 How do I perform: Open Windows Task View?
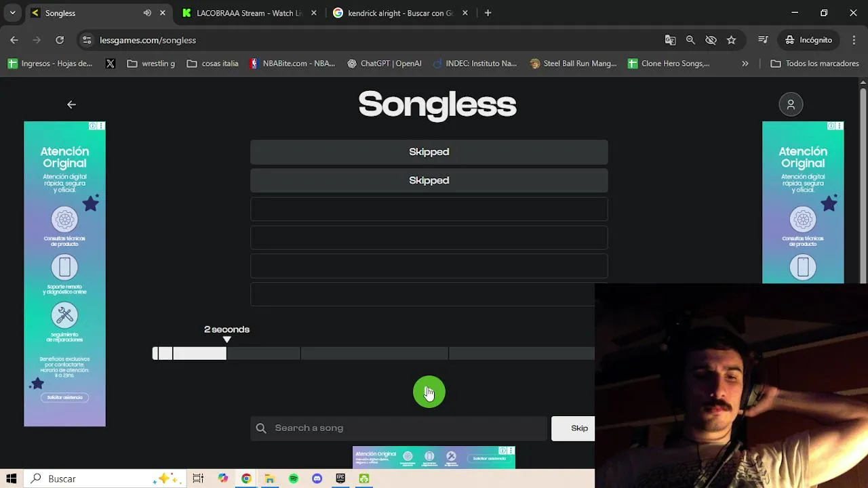(x=198, y=479)
